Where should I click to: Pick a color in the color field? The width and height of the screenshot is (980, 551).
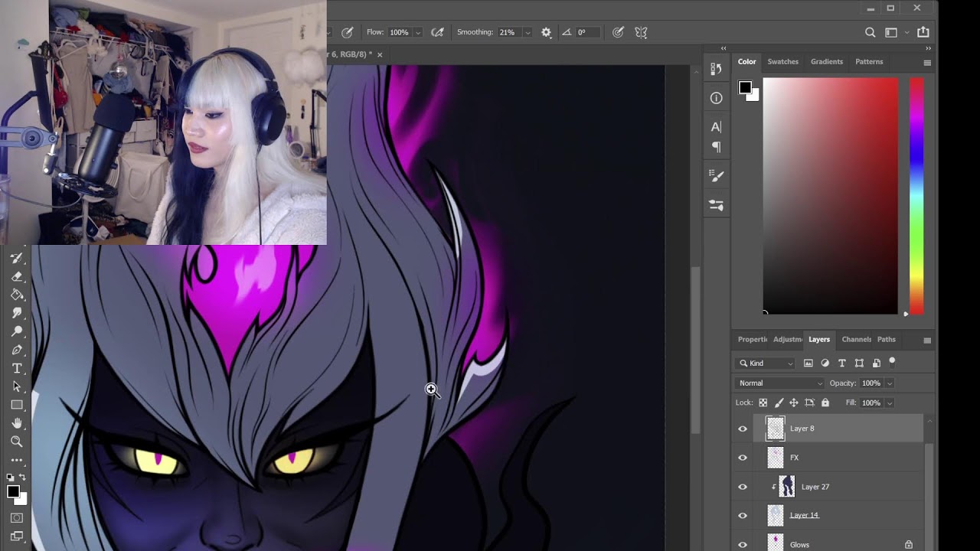(830, 196)
